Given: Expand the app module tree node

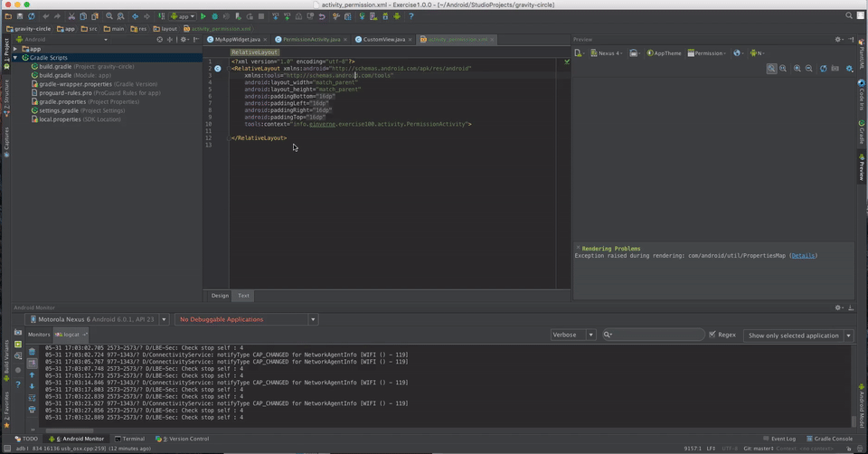Looking at the screenshot, I should pyautogui.click(x=15, y=49).
